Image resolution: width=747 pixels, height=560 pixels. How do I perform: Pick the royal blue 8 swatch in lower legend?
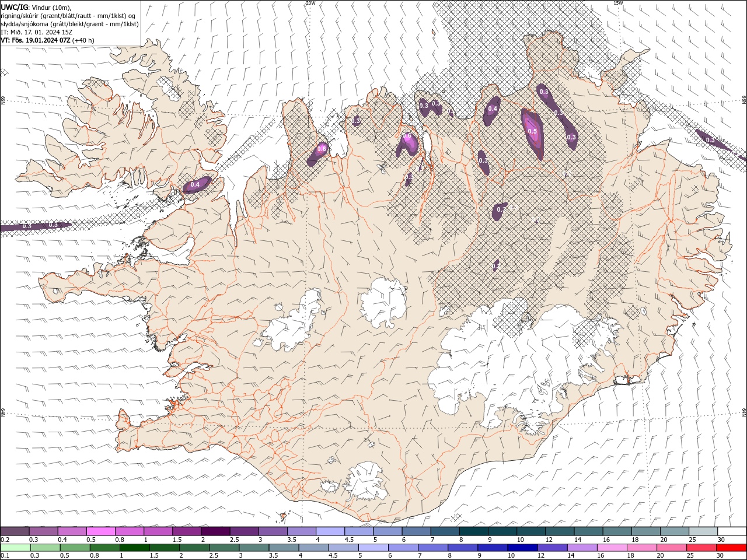[x=463, y=548]
